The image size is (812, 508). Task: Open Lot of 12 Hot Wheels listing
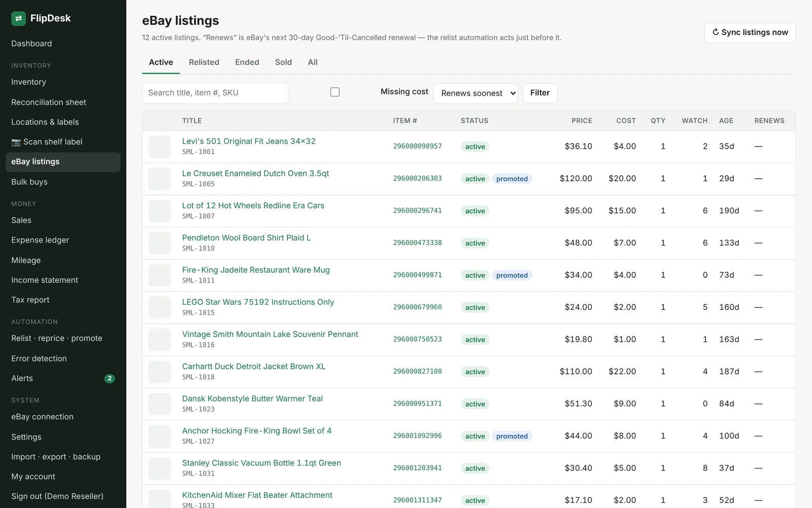[x=253, y=206]
